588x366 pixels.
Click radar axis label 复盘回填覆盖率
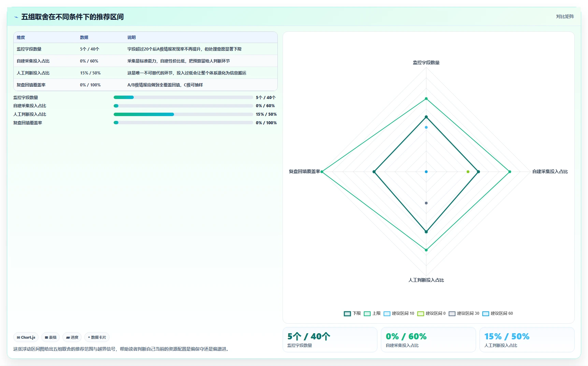[304, 172]
